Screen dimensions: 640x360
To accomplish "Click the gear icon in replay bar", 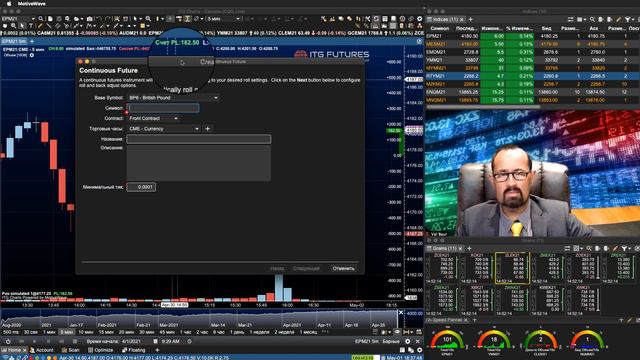I will point(407,341).
